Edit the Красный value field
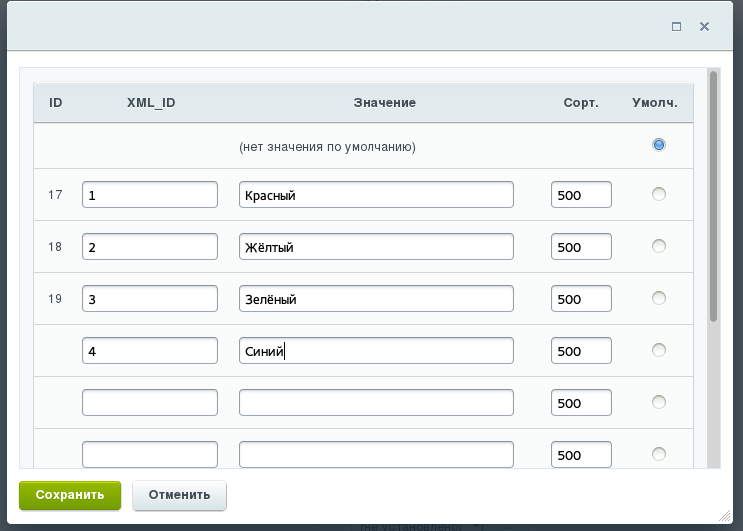The image size is (743, 531). click(376, 195)
